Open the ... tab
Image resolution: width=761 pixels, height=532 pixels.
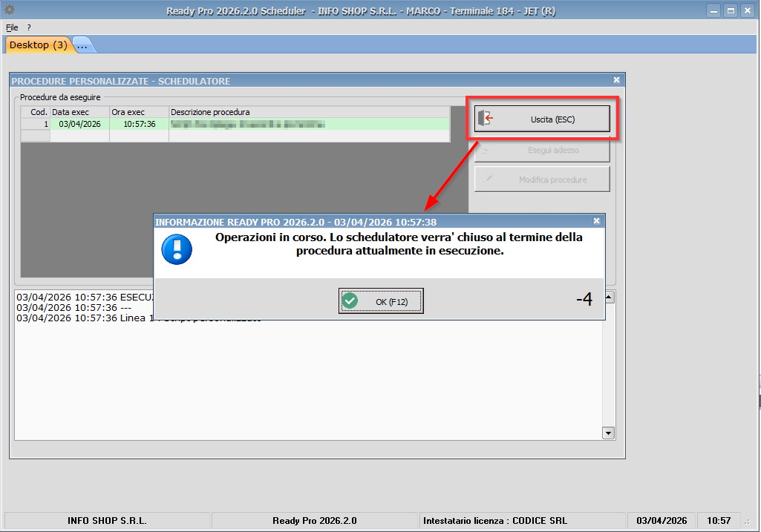(x=83, y=45)
